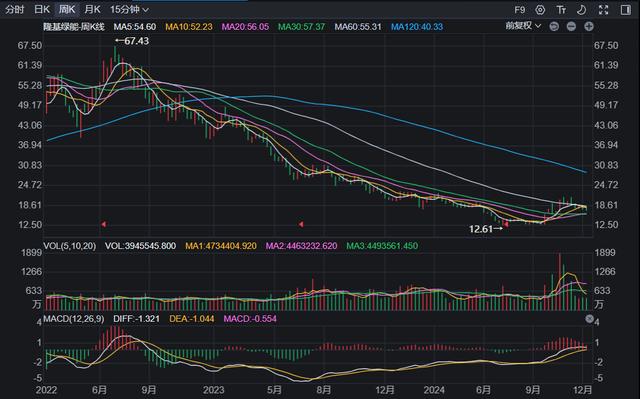Zoom out chart with minus circle icon
This screenshot has width=640, height=399.
click(571, 27)
